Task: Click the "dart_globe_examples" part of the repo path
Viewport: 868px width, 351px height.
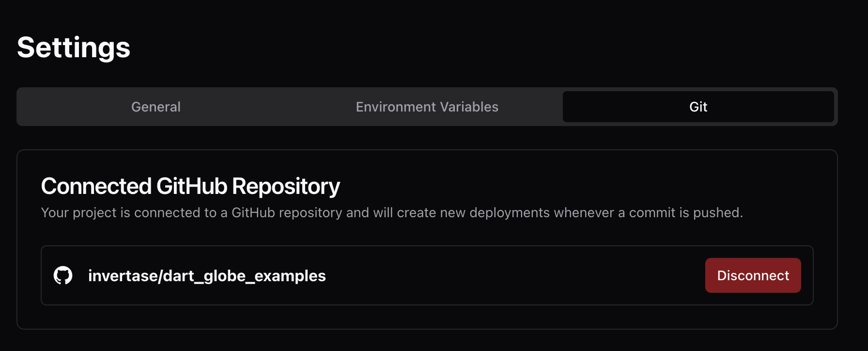Action: (245, 276)
